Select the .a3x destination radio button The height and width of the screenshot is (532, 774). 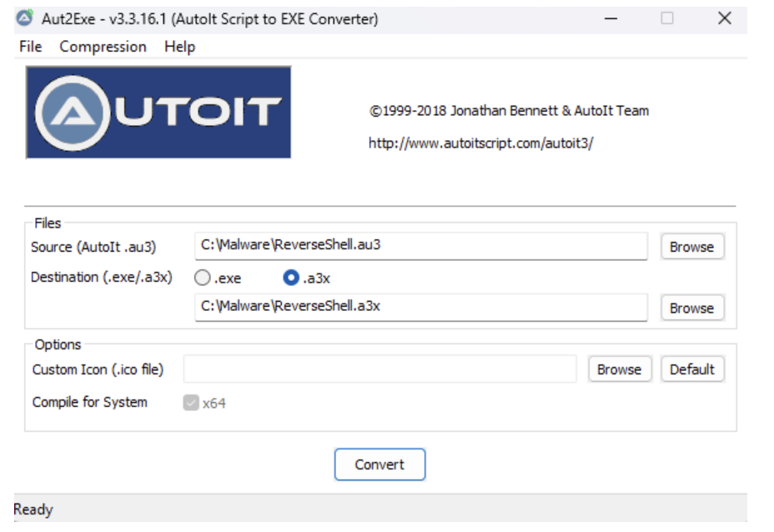291,278
